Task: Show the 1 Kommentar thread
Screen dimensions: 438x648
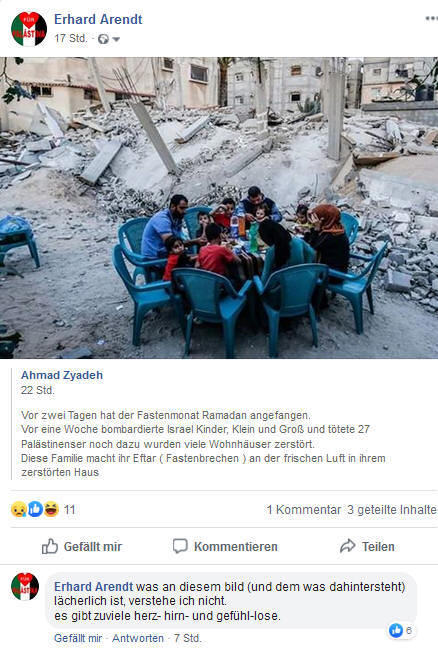Action: click(x=304, y=510)
